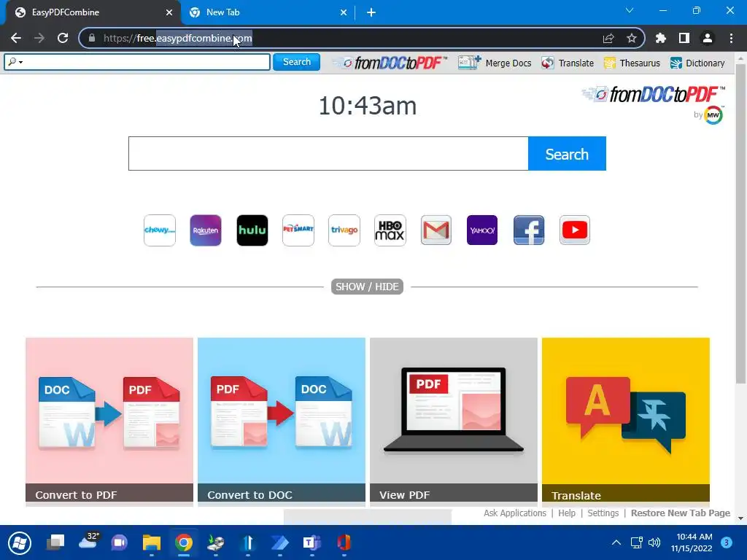Open the PetSmart shortcut icon

298,230
